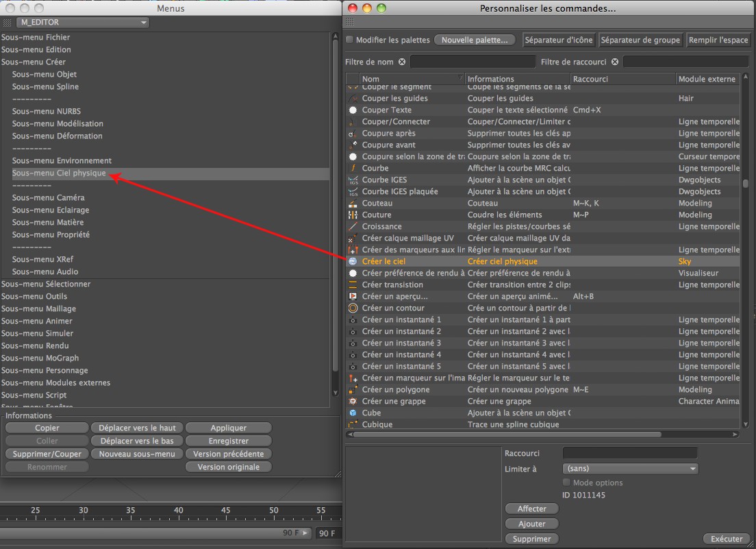The width and height of the screenshot is (756, 549).
Task: Click the Couteau knife icon
Action: 353,203
